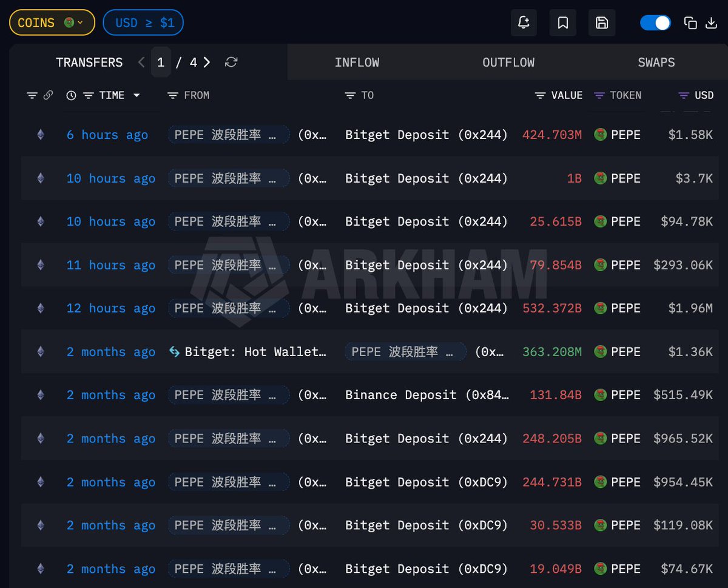This screenshot has width=728, height=588.
Task: Click the PEPE token in $1.58K row
Action: pyautogui.click(x=618, y=135)
